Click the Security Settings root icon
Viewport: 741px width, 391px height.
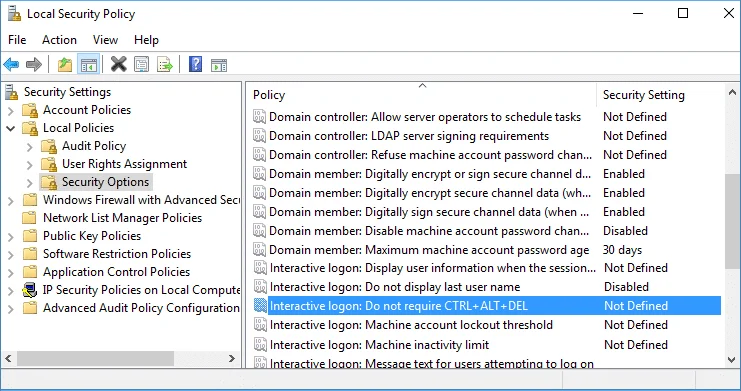(12, 92)
